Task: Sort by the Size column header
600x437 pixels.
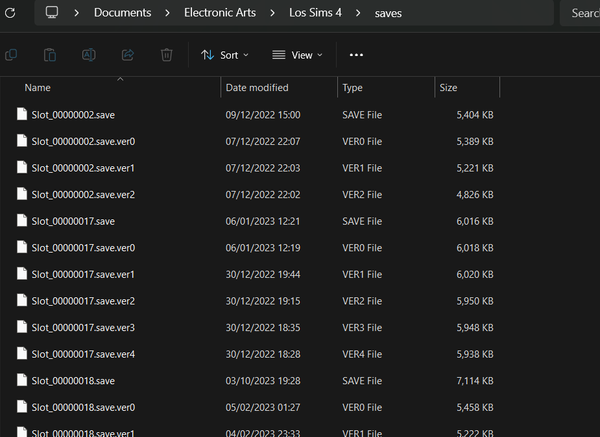Action: tap(448, 88)
